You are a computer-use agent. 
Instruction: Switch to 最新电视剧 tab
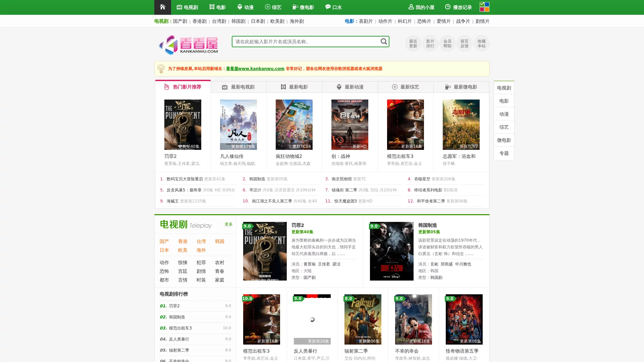[x=238, y=87]
